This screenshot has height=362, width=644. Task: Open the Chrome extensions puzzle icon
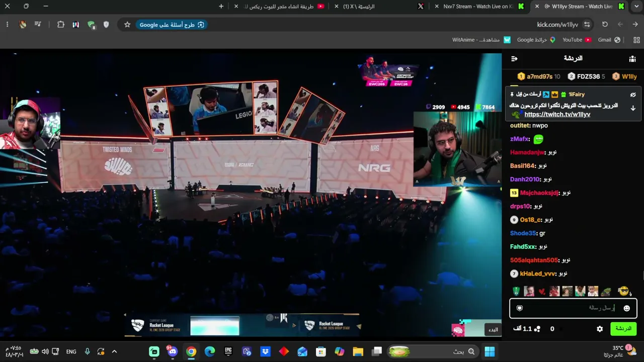click(61, 25)
